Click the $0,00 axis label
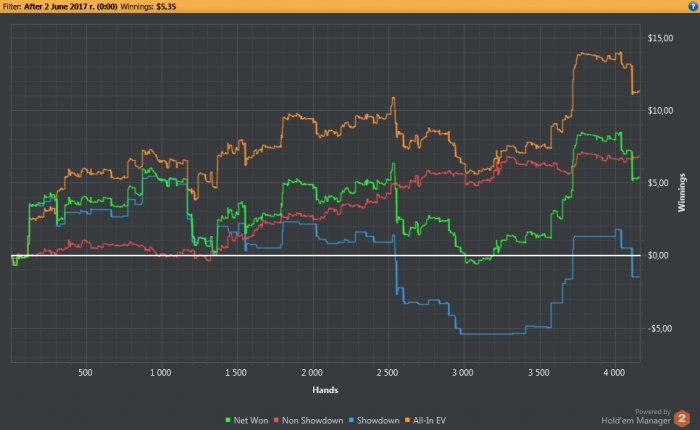The width and height of the screenshot is (700, 430). (x=658, y=255)
